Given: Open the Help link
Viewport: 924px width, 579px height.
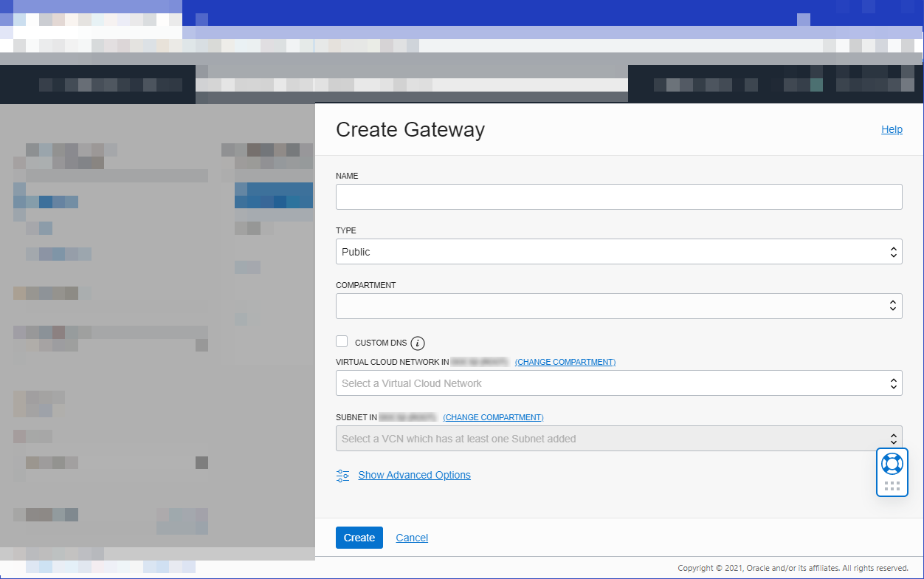Looking at the screenshot, I should tap(892, 129).
